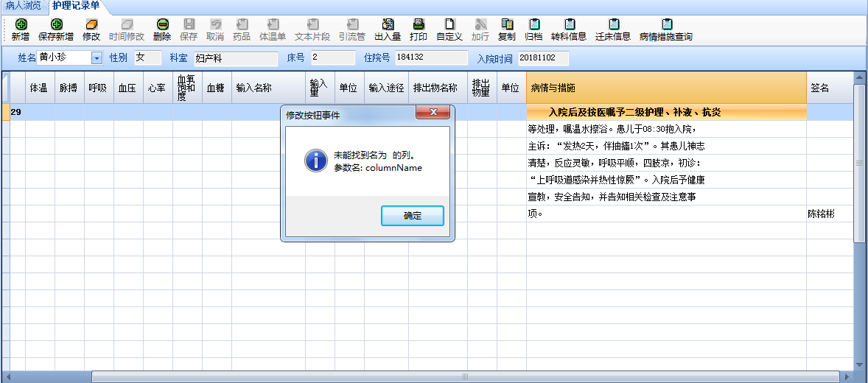
Task: Click the 脉搏 column header
Action: tap(69, 88)
